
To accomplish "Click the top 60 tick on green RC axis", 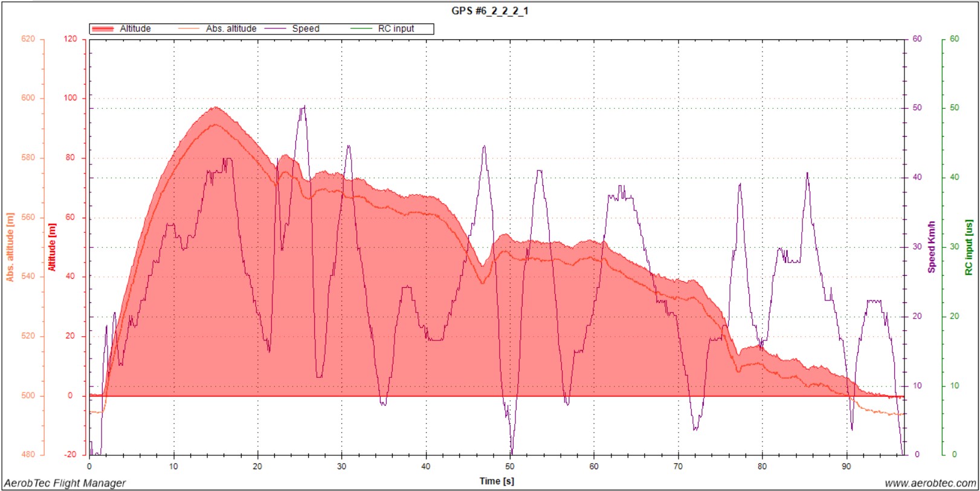I will point(954,39).
